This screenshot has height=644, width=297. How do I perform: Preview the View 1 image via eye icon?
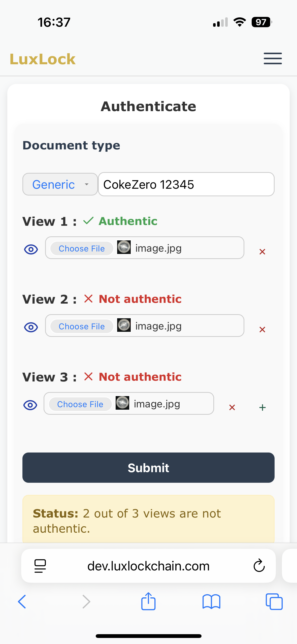pos(31,249)
